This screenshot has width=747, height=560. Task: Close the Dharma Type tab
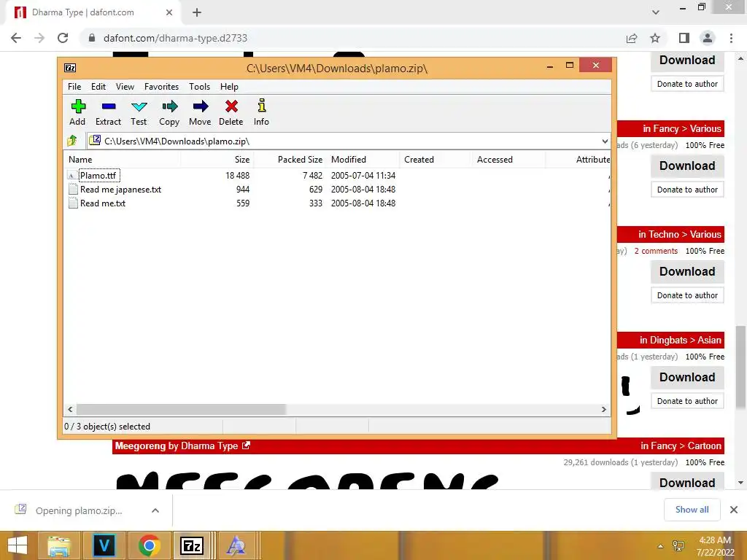coord(169,12)
